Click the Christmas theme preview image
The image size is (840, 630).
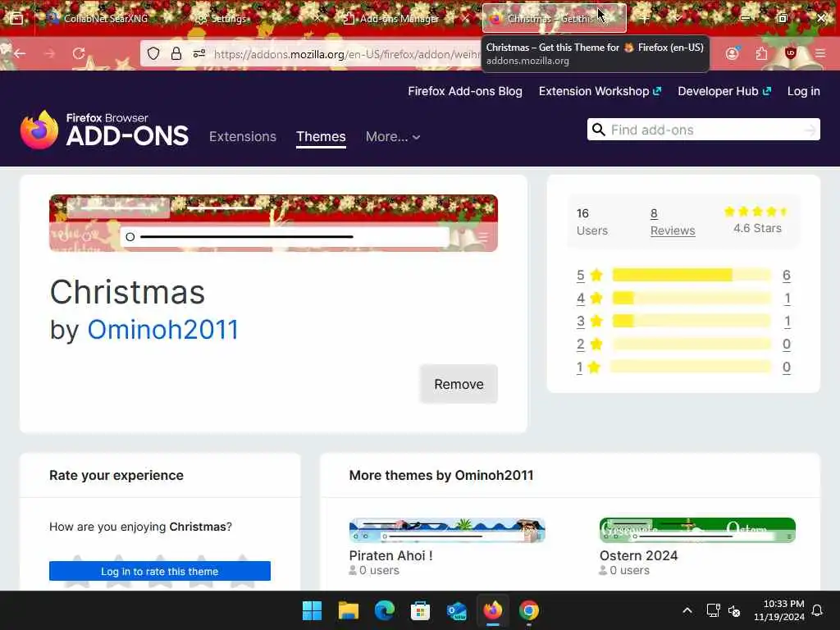point(273,223)
